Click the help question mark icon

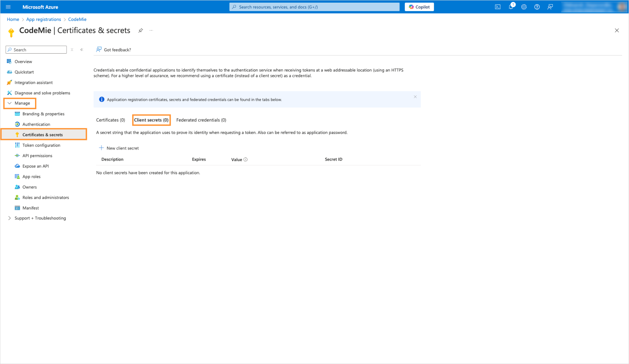tap(537, 7)
